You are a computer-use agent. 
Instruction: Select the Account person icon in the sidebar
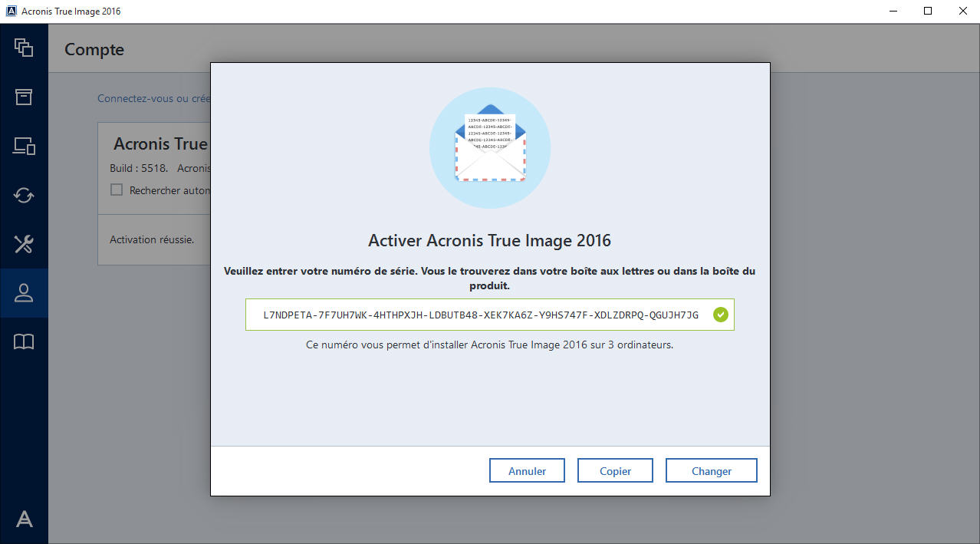[x=24, y=293]
